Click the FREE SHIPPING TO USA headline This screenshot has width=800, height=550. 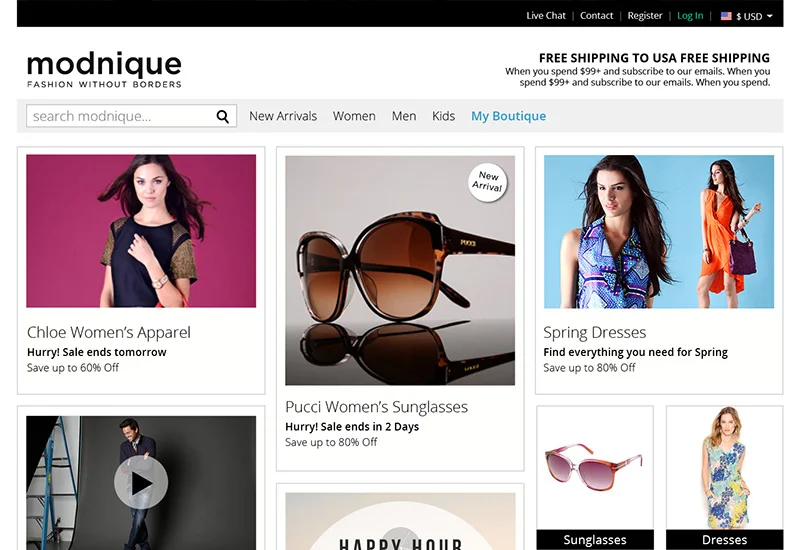click(654, 58)
